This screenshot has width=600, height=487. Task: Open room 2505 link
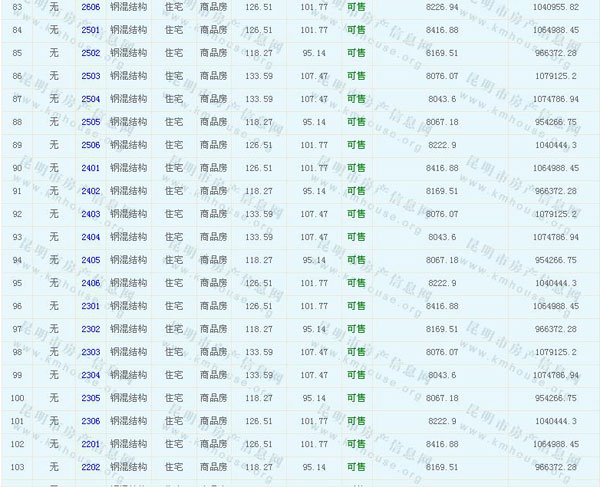coord(90,122)
